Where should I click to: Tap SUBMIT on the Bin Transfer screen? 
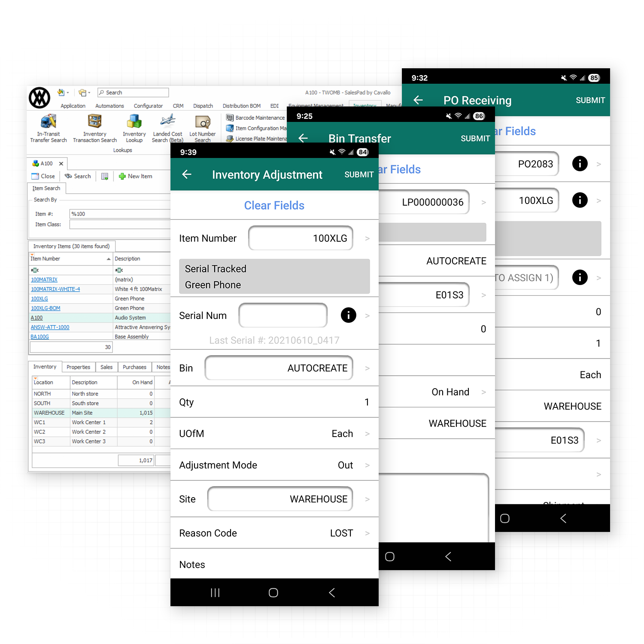coord(475,138)
